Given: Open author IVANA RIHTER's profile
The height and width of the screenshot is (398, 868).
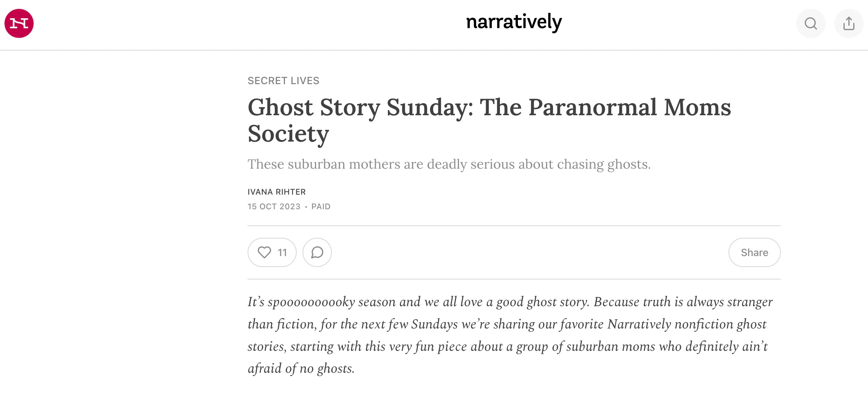Looking at the screenshot, I should pos(276,191).
